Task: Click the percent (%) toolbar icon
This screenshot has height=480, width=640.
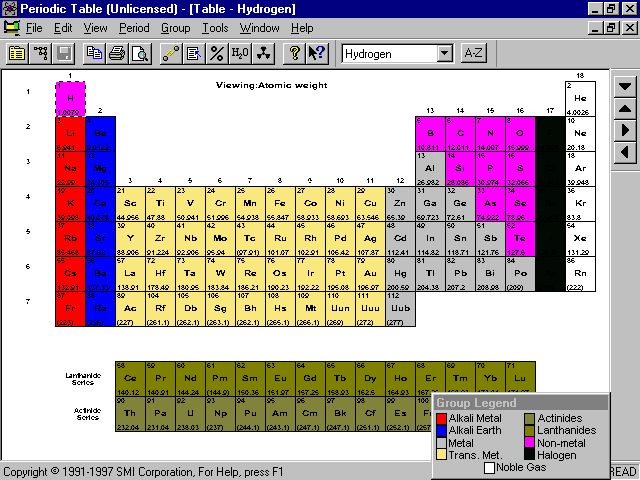Action: pyautogui.click(x=216, y=54)
